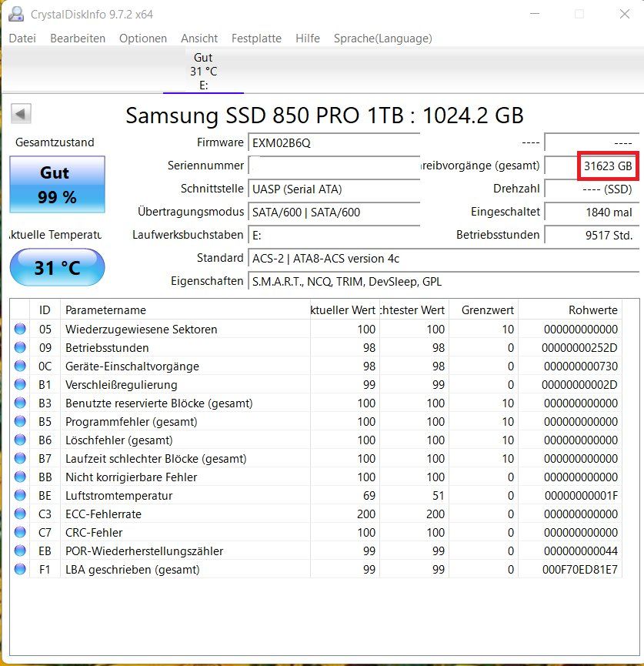Image resolution: width=644 pixels, height=666 pixels.
Task: Select the disk tab Gut 31 °C E:
Action: click(x=203, y=71)
